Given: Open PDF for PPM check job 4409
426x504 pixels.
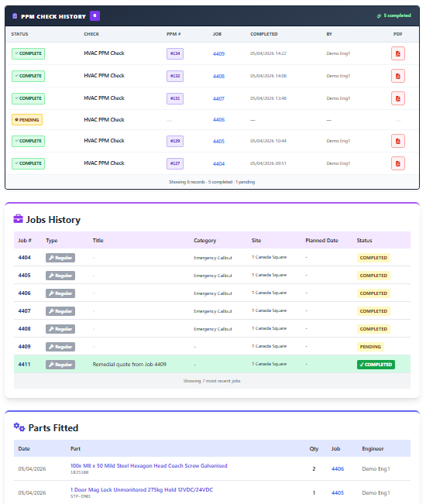Looking at the screenshot, I should pos(397,53).
